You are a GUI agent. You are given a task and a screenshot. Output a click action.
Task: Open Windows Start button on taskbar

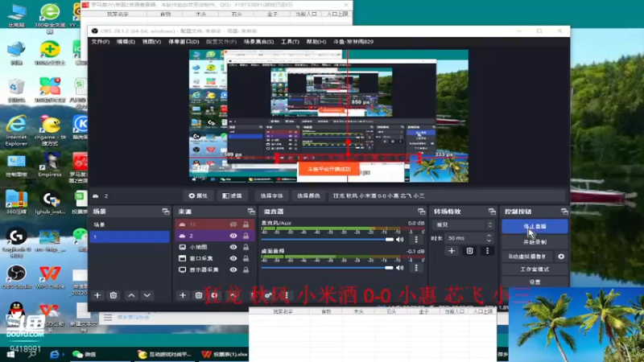click(x=10, y=354)
